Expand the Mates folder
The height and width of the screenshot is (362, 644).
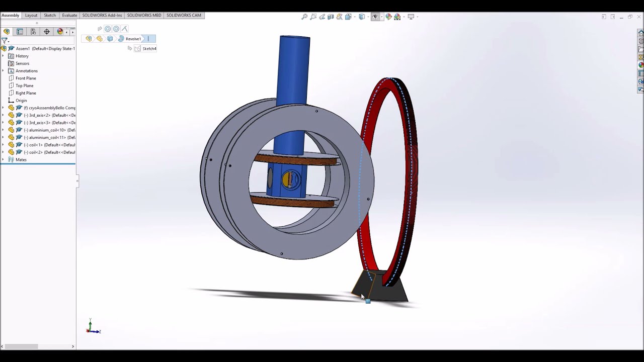pos(3,160)
